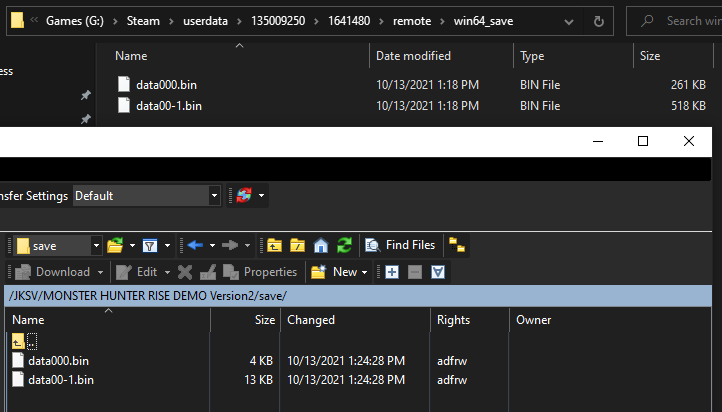This screenshot has height=412, width=722.
Task: Click the 261 KB size in Explorer
Action: pyautogui.click(x=688, y=85)
